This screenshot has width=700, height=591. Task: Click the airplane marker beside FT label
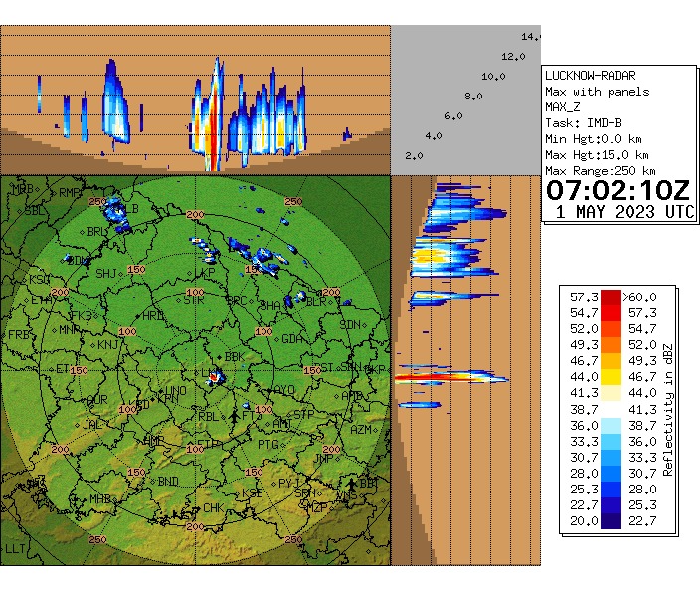[x=234, y=416]
